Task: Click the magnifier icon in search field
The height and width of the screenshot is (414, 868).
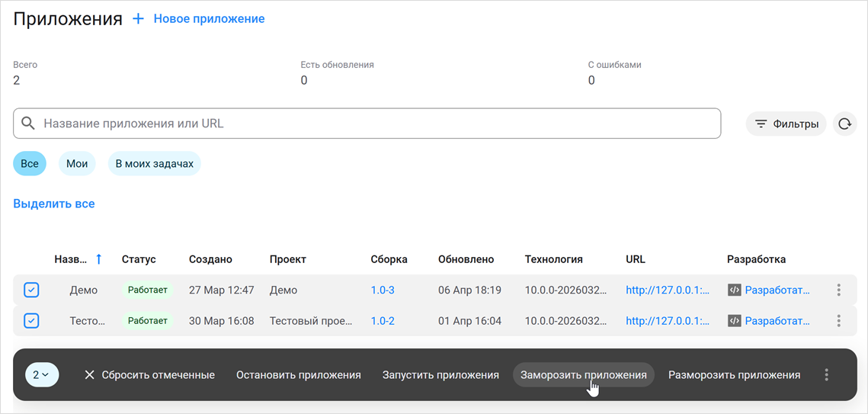Action: point(27,124)
